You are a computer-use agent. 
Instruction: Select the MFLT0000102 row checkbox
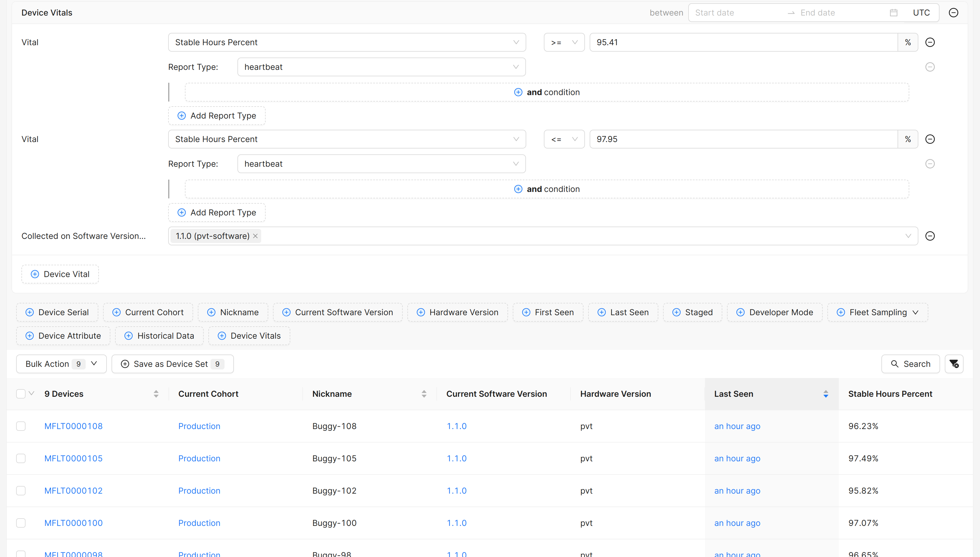click(21, 491)
